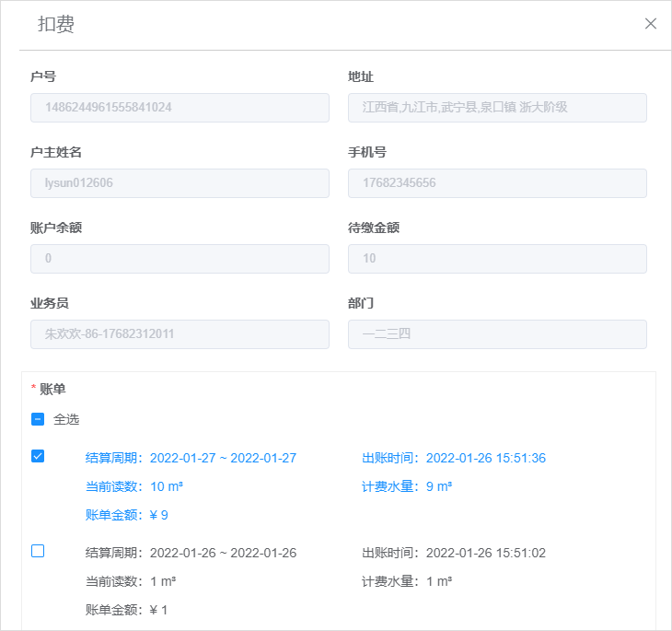Click the 全选 label text
Image resolution: width=672 pixels, height=631 pixels.
coord(66,419)
